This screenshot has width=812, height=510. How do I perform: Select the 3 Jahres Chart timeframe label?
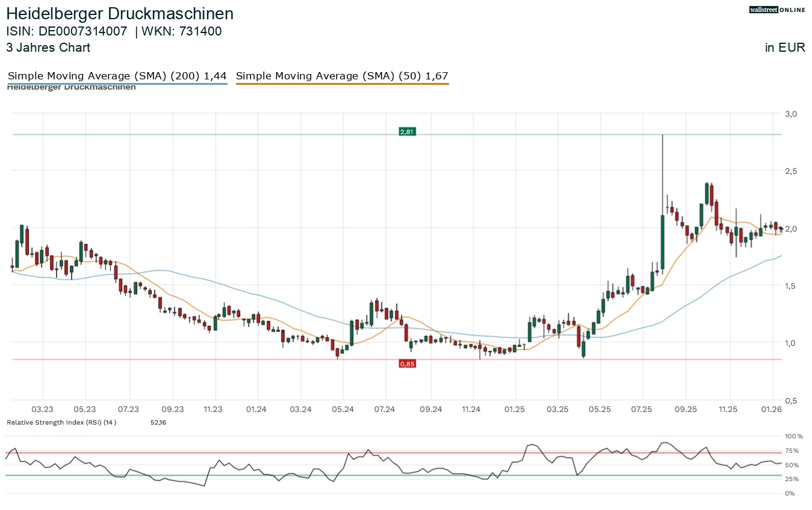(48, 48)
